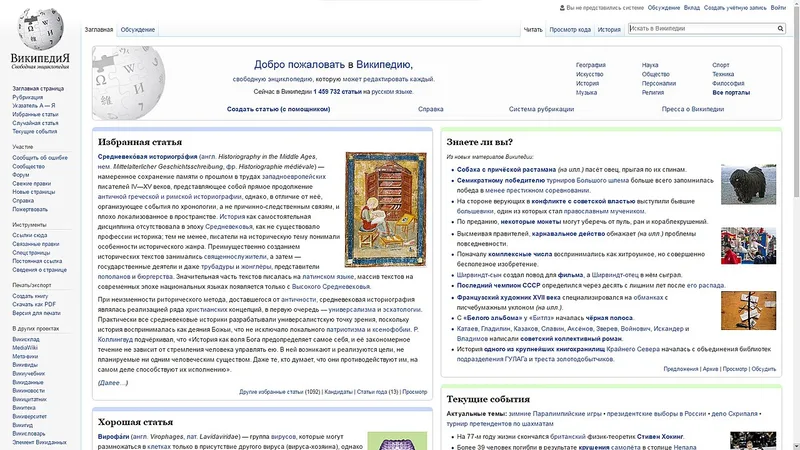This screenshot has width=800, height=450.
Task: Open the Просмотр кода tab
Action: pos(570,30)
